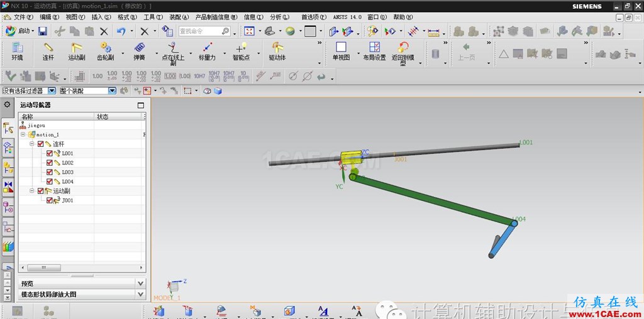Open the 插入 Insert menu

[101, 17]
